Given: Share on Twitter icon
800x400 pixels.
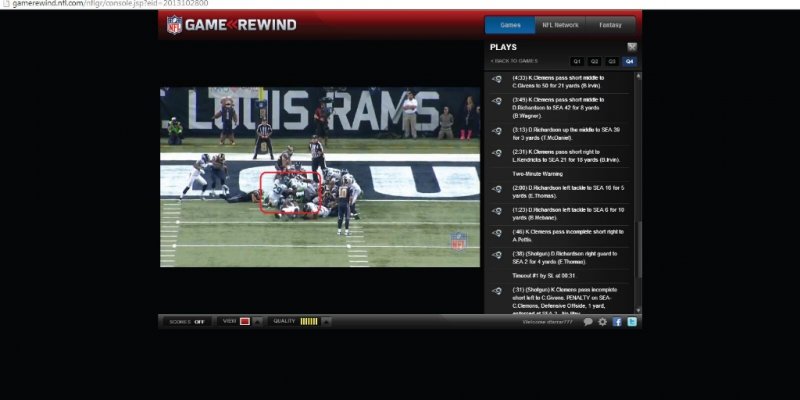Looking at the screenshot, I should coord(632,322).
